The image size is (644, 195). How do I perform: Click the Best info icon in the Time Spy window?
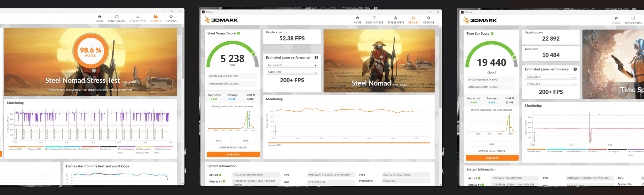click(x=513, y=98)
